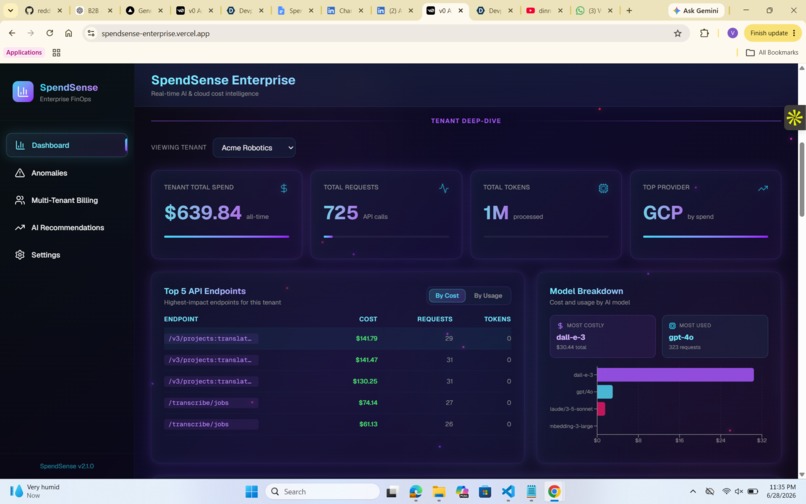806x504 pixels.
Task: Select the endpoint row costing $130.25
Action: pos(337,382)
